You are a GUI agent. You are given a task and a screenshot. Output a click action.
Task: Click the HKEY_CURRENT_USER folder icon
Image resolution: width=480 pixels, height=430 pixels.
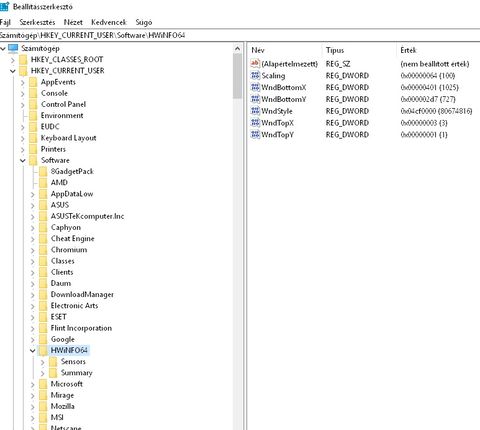(23, 71)
